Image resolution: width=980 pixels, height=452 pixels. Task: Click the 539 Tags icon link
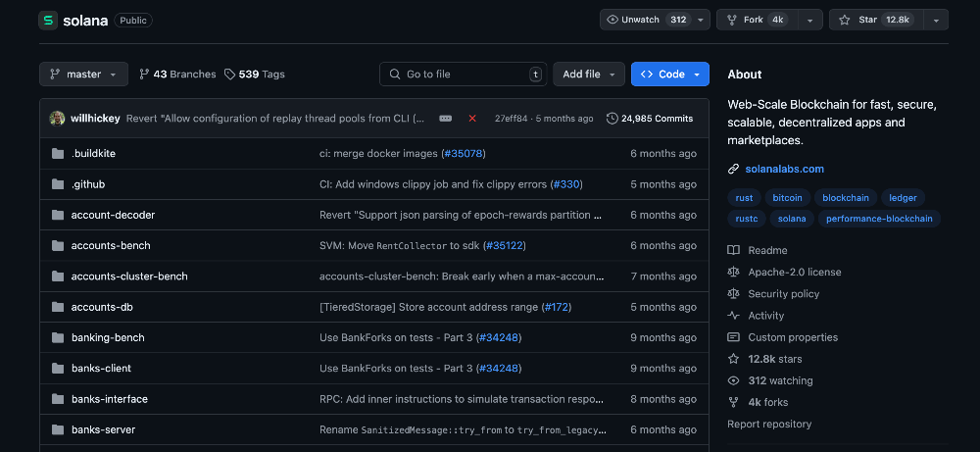point(229,75)
